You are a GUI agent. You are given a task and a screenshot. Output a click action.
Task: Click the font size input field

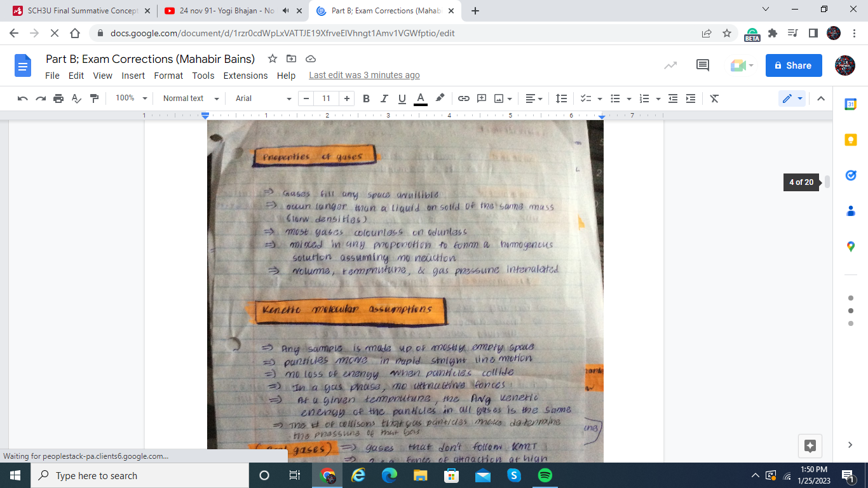click(x=326, y=98)
